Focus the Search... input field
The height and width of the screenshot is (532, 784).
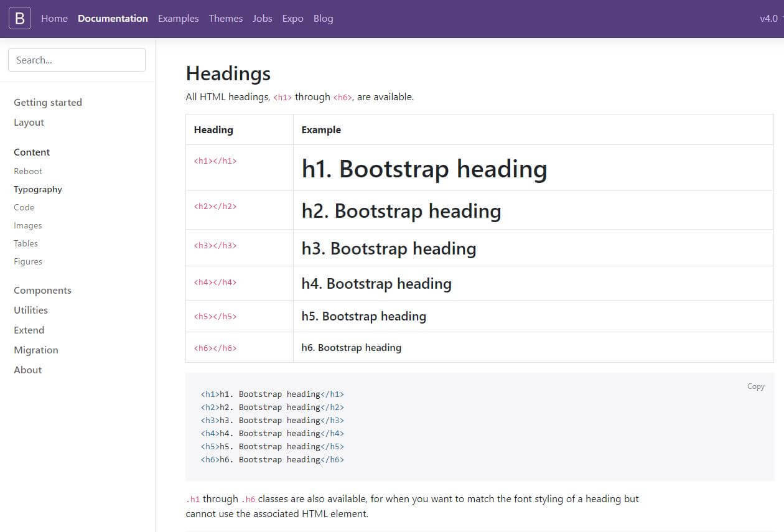tap(77, 60)
